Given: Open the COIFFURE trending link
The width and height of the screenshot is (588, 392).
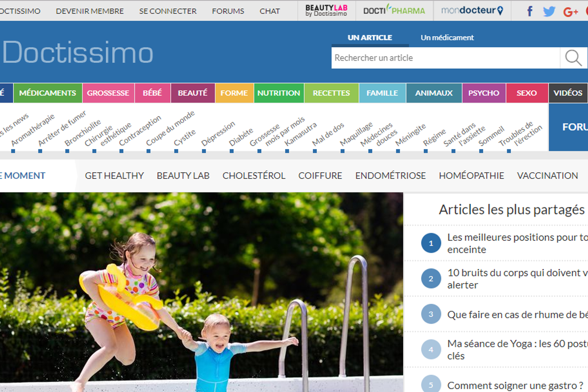Looking at the screenshot, I should 320,176.
